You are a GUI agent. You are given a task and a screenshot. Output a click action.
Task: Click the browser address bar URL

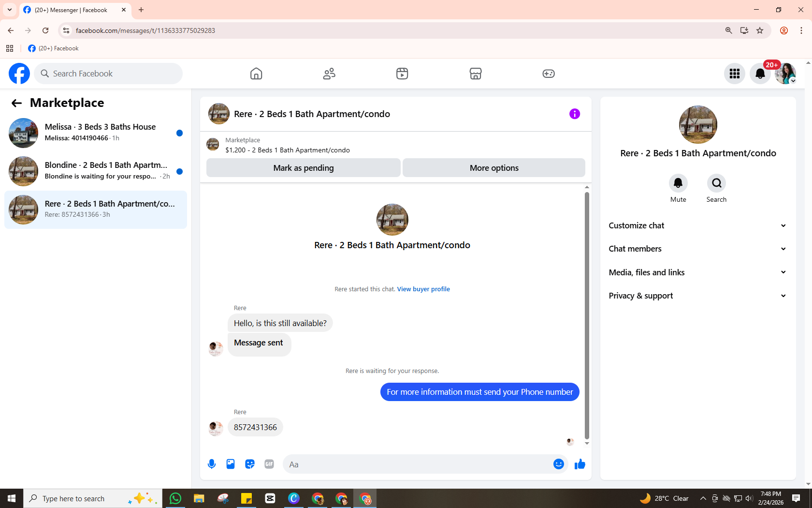[x=145, y=30]
